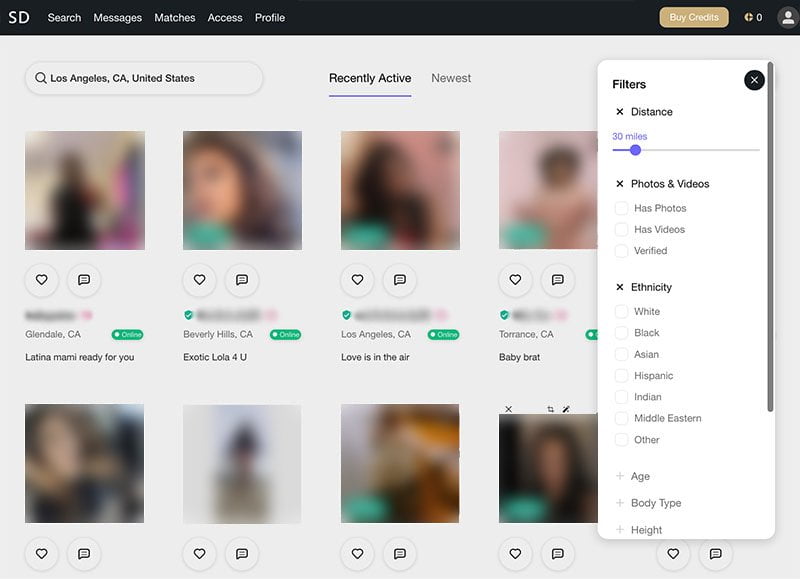Like the Los Angeles, CA profile
The height and width of the screenshot is (579, 800).
(358, 280)
